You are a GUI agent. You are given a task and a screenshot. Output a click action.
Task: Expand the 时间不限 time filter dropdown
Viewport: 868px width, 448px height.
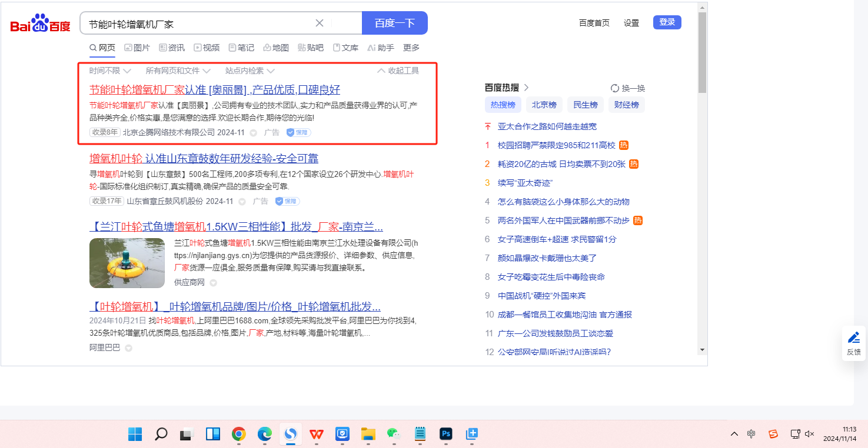point(109,71)
